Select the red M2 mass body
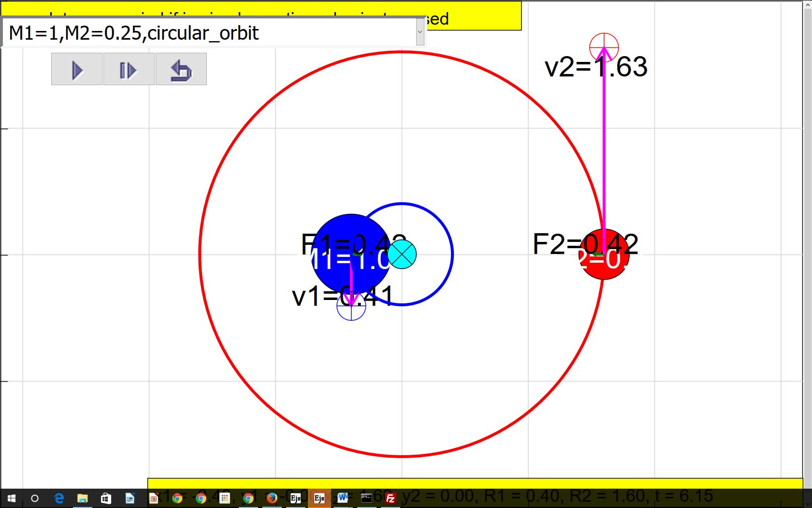812x508 pixels. pos(604,254)
